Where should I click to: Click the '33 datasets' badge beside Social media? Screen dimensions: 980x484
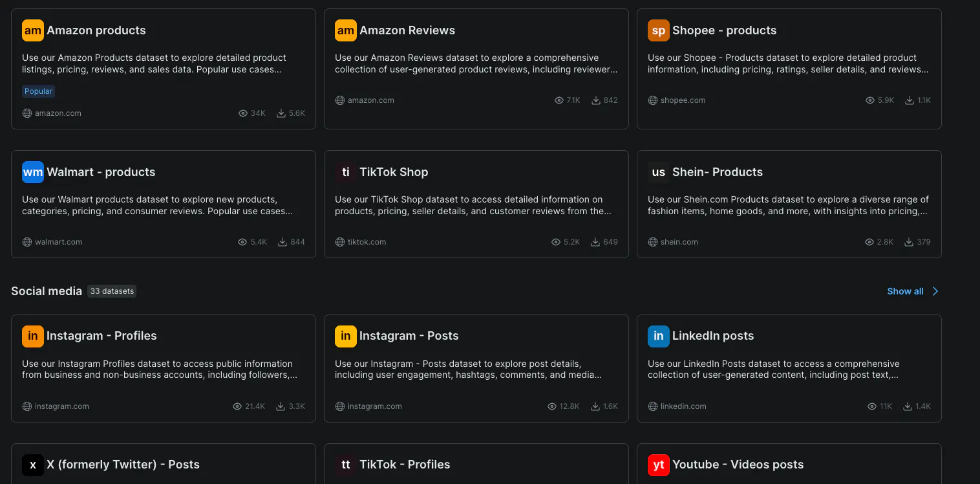[x=112, y=291]
